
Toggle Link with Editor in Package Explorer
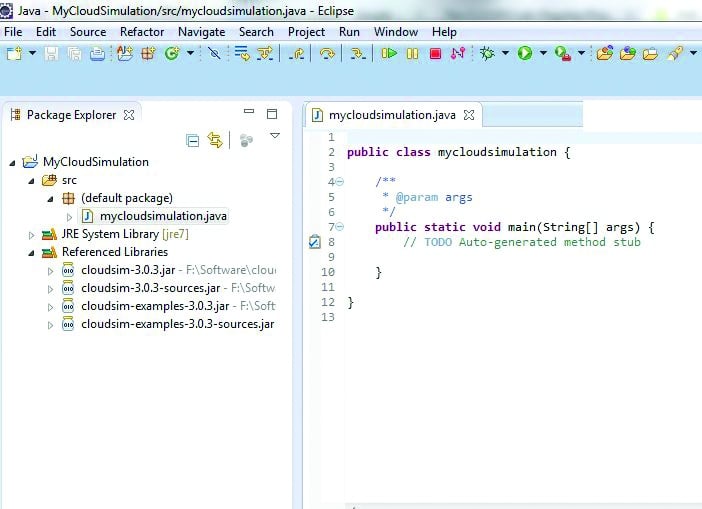214,140
